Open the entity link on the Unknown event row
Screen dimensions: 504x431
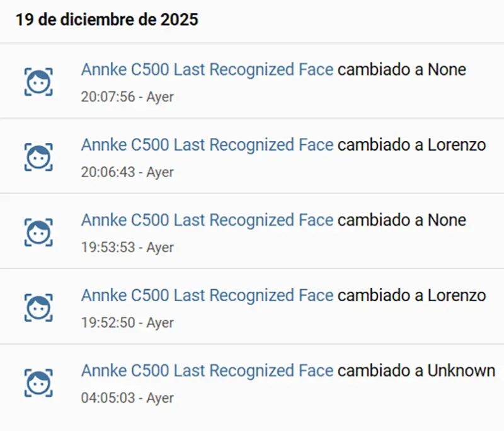click(207, 371)
